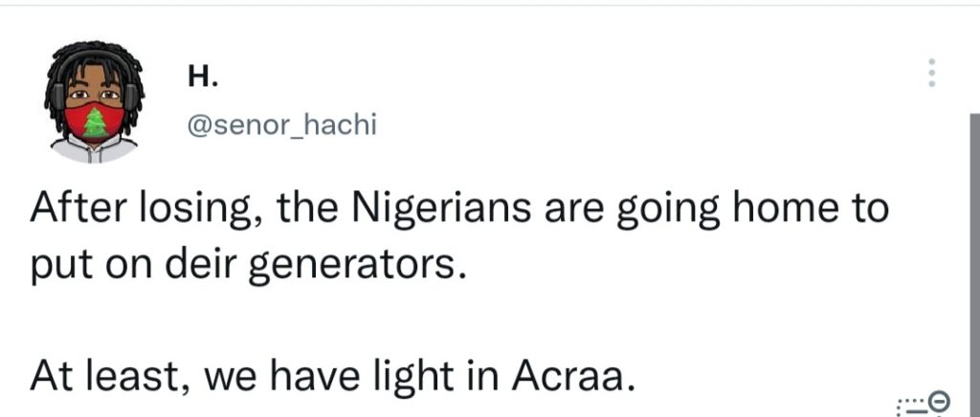Viewport: 980px width, 417px height.
Task: Click the gray vertical scrollbar
Action: [973, 239]
